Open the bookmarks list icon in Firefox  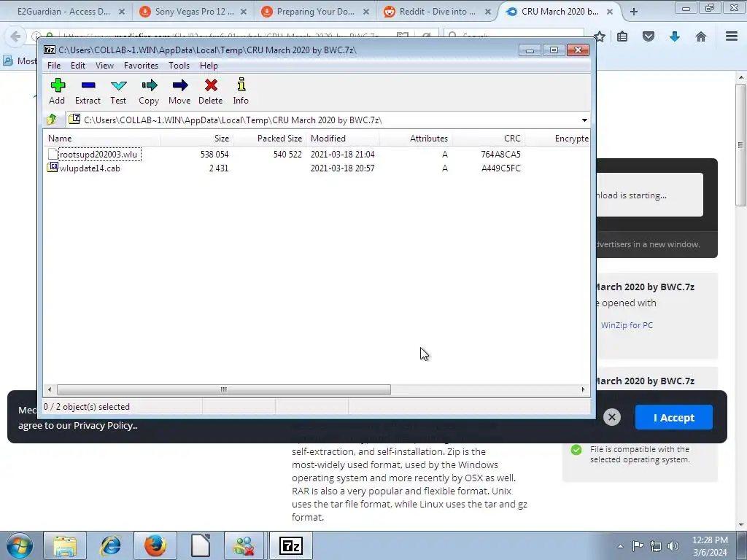pyautogui.click(x=622, y=36)
